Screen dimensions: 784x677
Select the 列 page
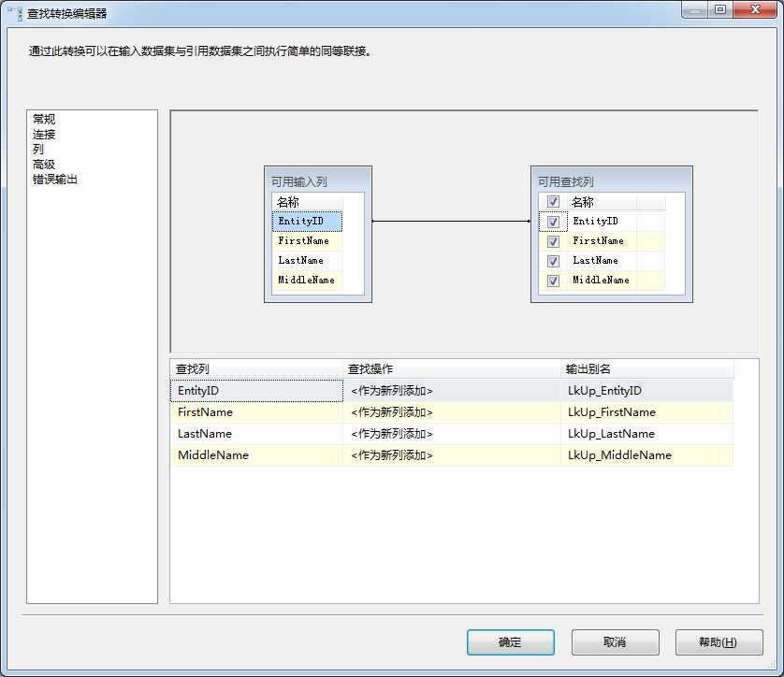(x=38, y=149)
